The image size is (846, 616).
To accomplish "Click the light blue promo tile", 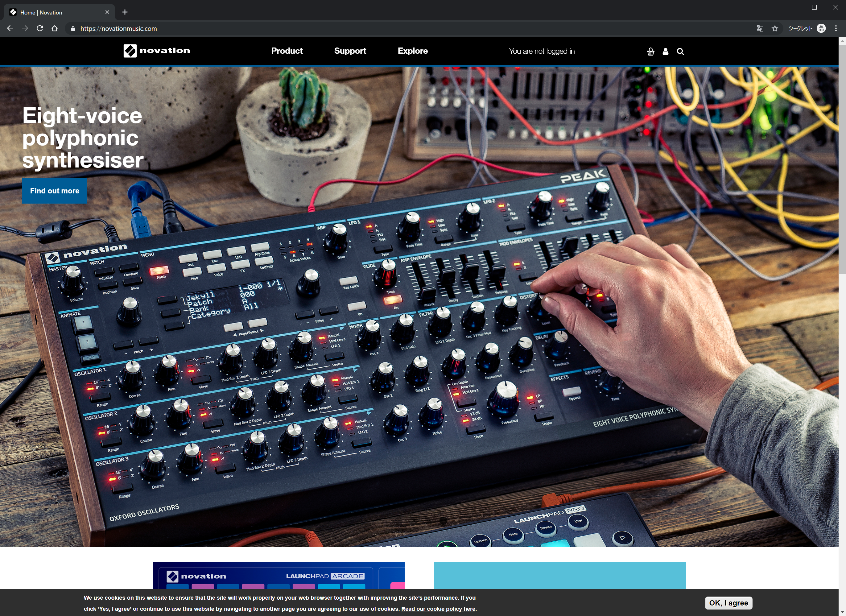I will (x=560, y=575).
